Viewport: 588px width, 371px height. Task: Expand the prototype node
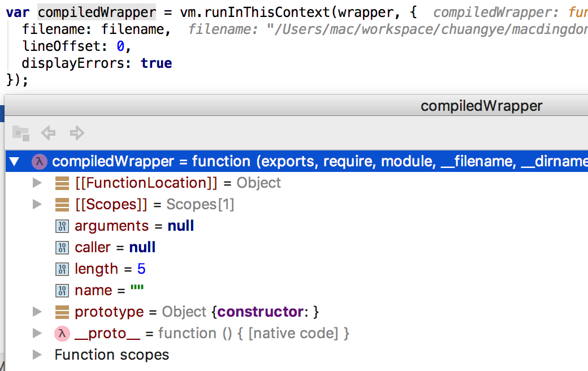(x=37, y=312)
